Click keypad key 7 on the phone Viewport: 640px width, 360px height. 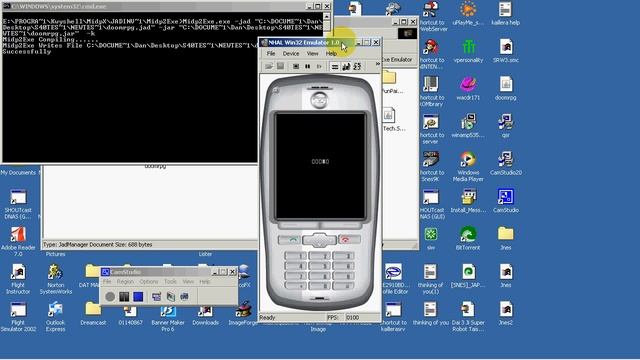296,276
